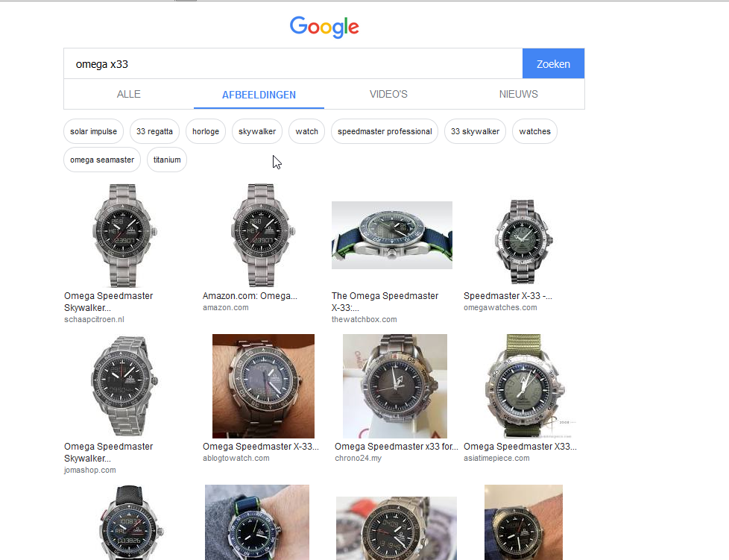The width and height of the screenshot is (729, 560).
Task: Focus the search field containing omega x33
Action: coord(293,64)
